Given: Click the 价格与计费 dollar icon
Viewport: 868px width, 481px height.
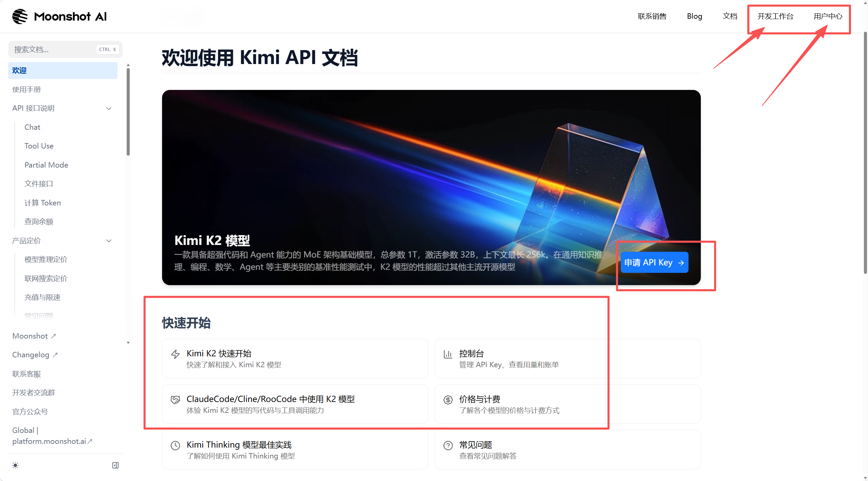Looking at the screenshot, I should 448,399.
